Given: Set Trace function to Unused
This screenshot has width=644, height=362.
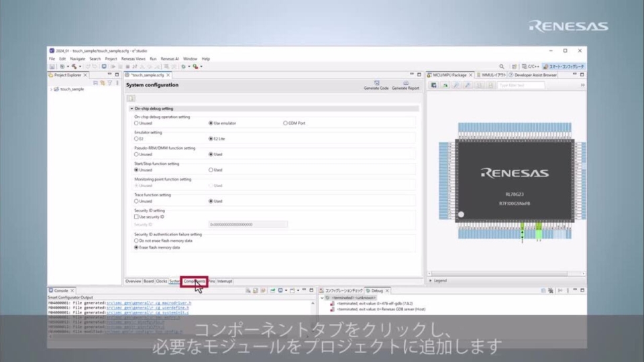Looking at the screenshot, I should tap(136, 201).
